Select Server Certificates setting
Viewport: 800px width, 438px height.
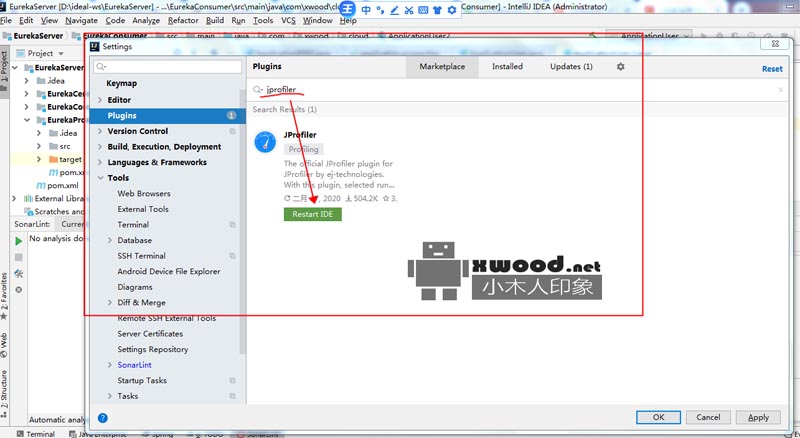click(150, 334)
